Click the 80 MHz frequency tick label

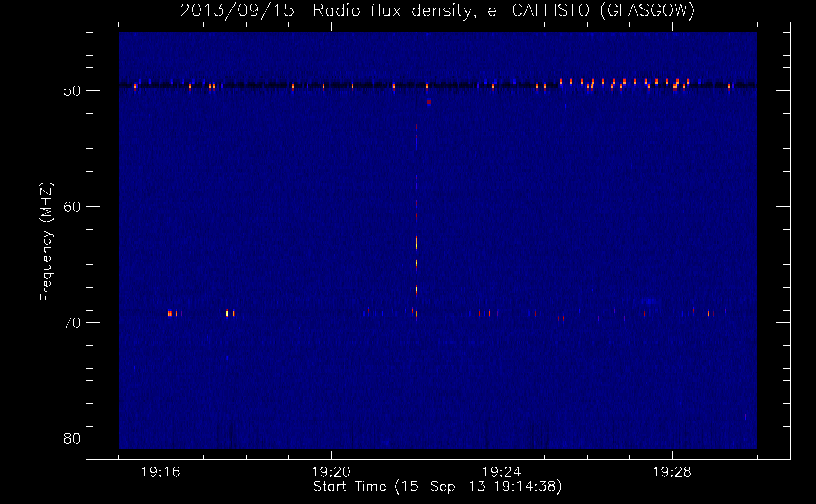pyautogui.click(x=72, y=438)
